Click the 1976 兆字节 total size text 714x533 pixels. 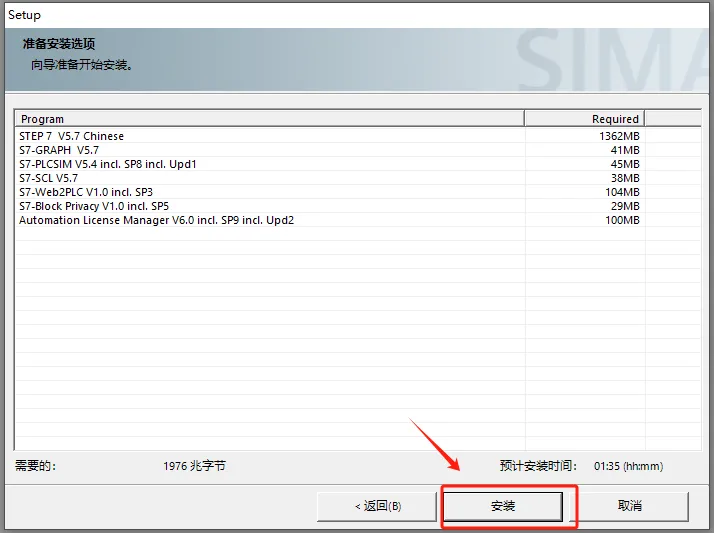point(194,466)
